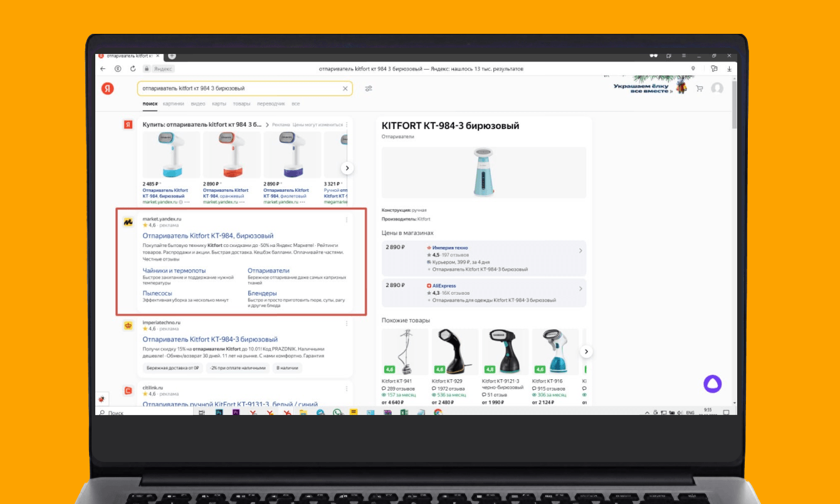Select the 'поиск' search tab

coord(150,103)
